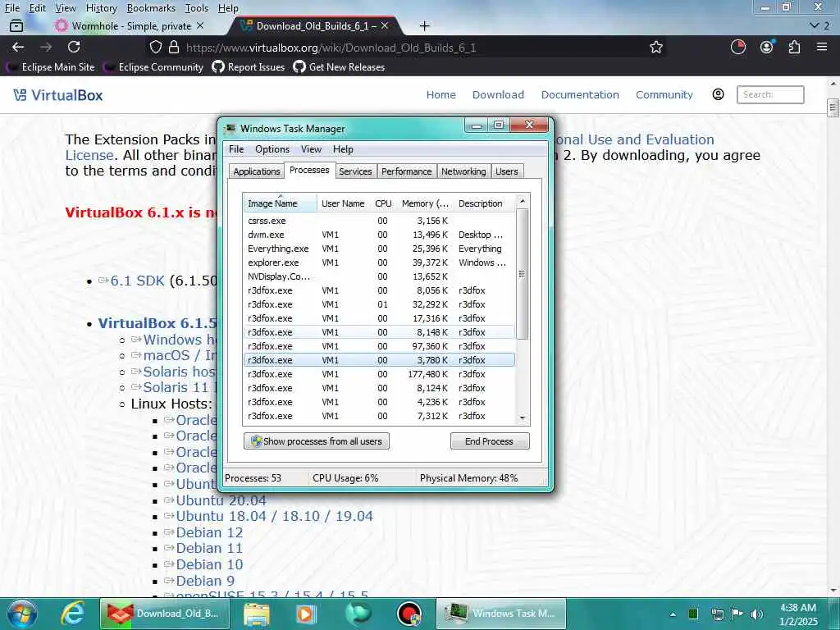The width and height of the screenshot is (840, 630).
Task: Bookmark this page with the star icon
Action: click(656, 47)
